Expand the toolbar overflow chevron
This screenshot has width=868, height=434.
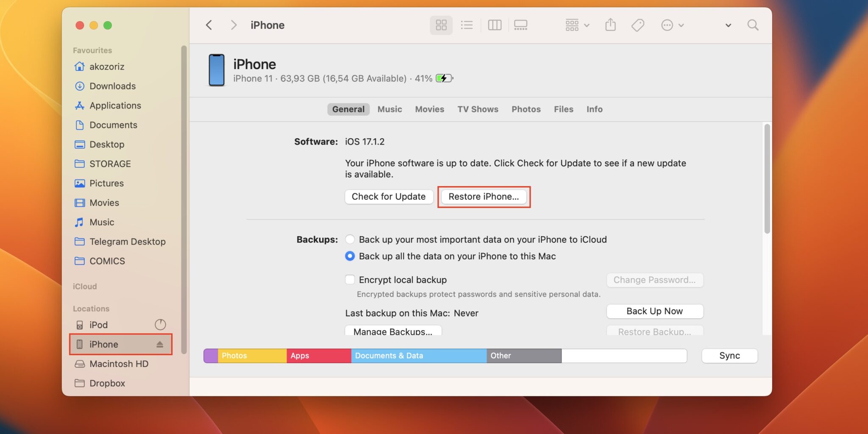728,25
